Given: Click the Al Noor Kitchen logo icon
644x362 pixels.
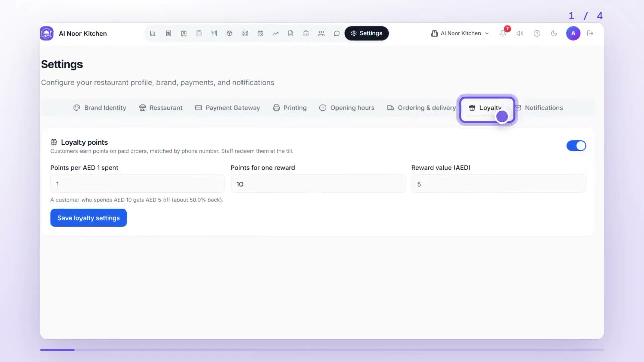Looking at the screenshot, I should [x=47, y=33].
